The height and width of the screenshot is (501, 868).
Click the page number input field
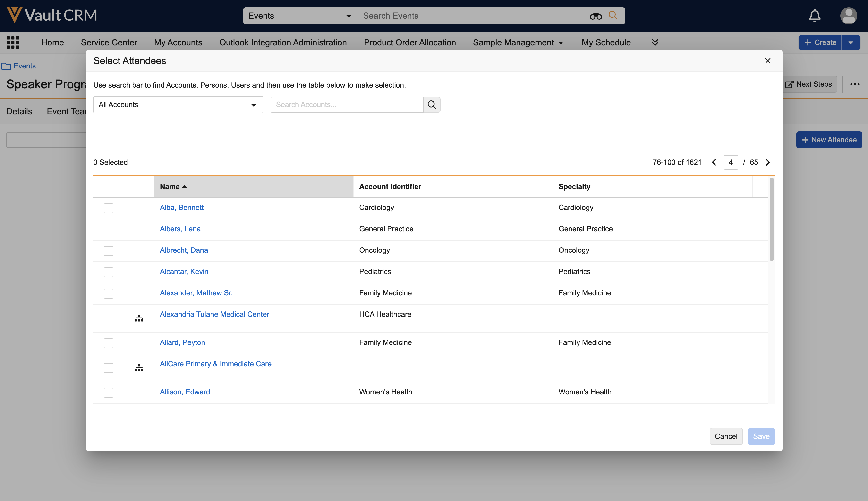731,162
